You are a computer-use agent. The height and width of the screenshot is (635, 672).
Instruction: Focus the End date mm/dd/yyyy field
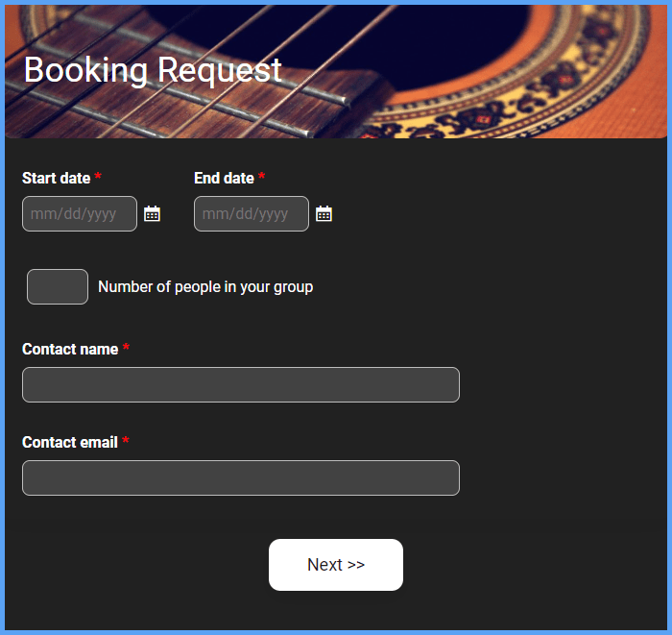(252, 213)
